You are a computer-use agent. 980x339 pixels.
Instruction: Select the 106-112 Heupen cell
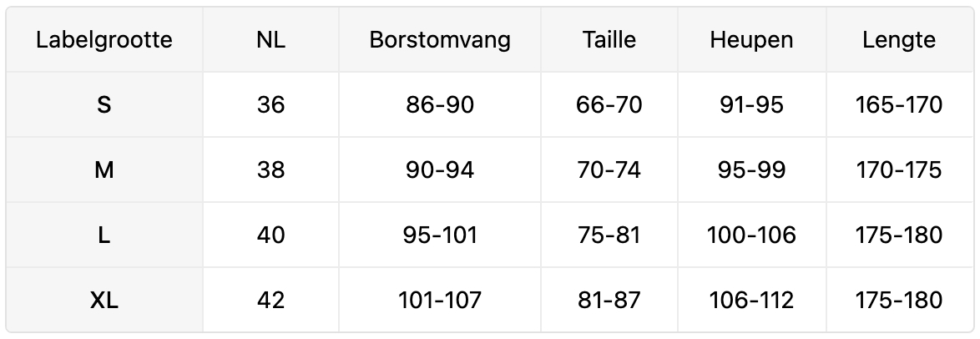pyautogui.click(x=751, y=301)
